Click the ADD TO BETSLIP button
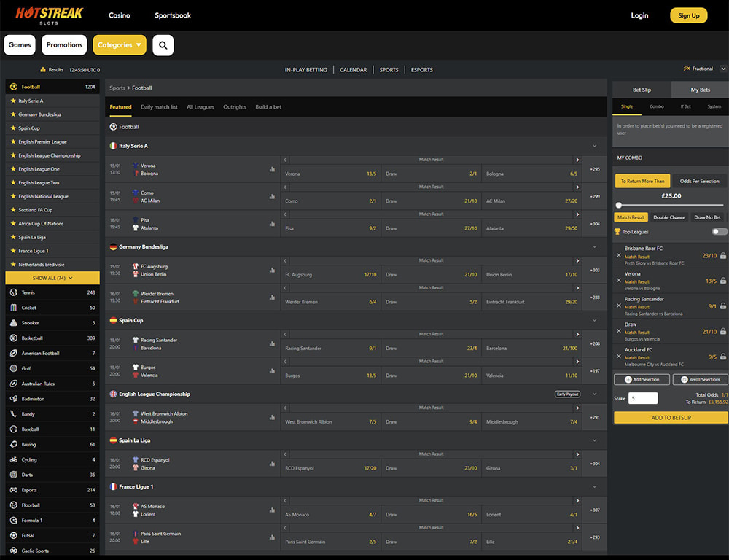729x560 pixels. 671,417
